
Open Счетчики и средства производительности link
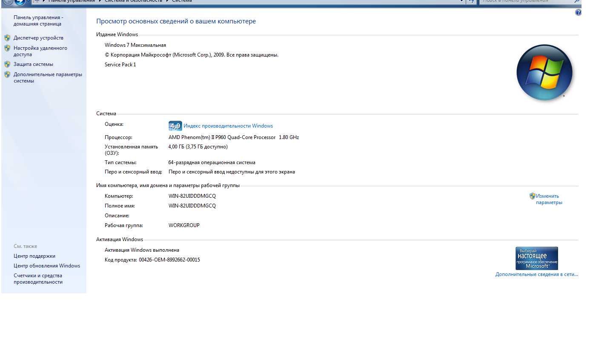click(x=38, y=279)
